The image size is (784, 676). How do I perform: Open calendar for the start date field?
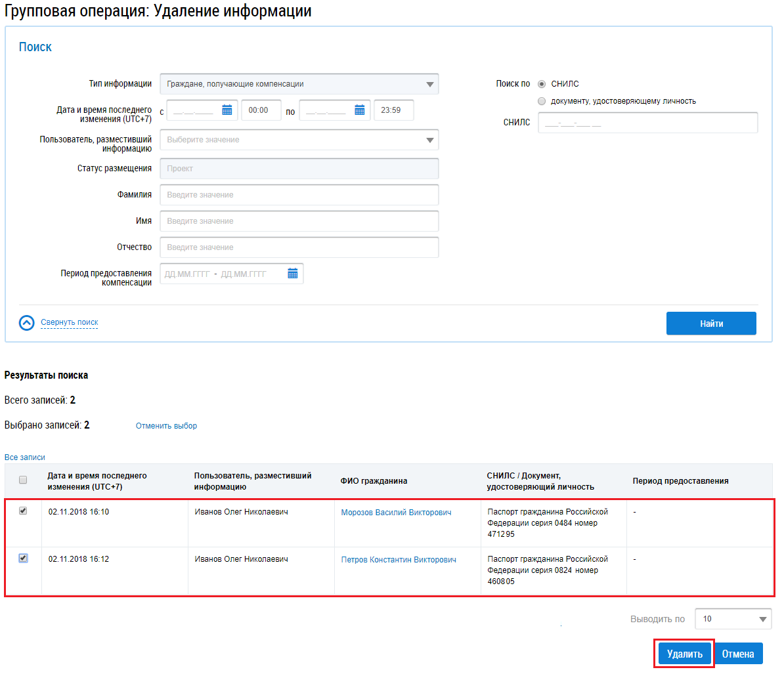coord(227,110)
